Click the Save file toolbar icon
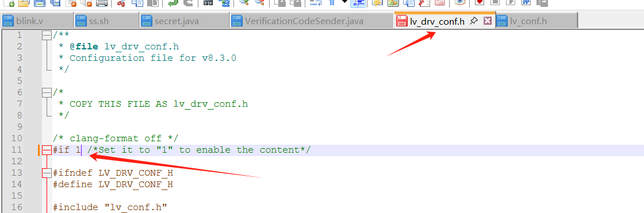The height and width of the screenshot is (213, 644). [40, 3]
